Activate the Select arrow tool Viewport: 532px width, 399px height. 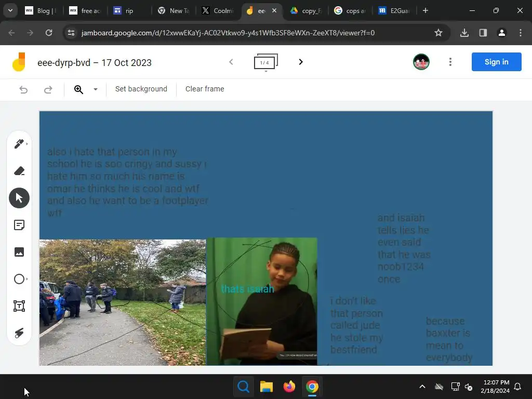(19, 198)
